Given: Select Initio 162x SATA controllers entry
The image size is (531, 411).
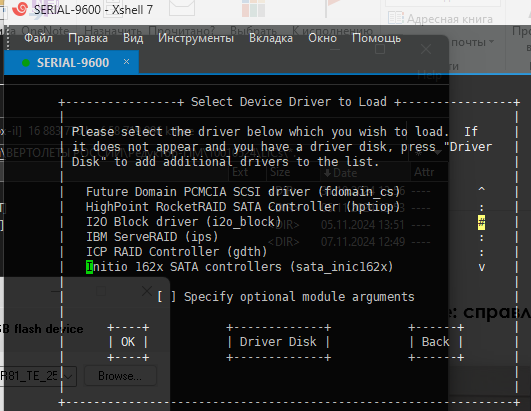Looking at the screenshot, I should click(x=239, y=267).
